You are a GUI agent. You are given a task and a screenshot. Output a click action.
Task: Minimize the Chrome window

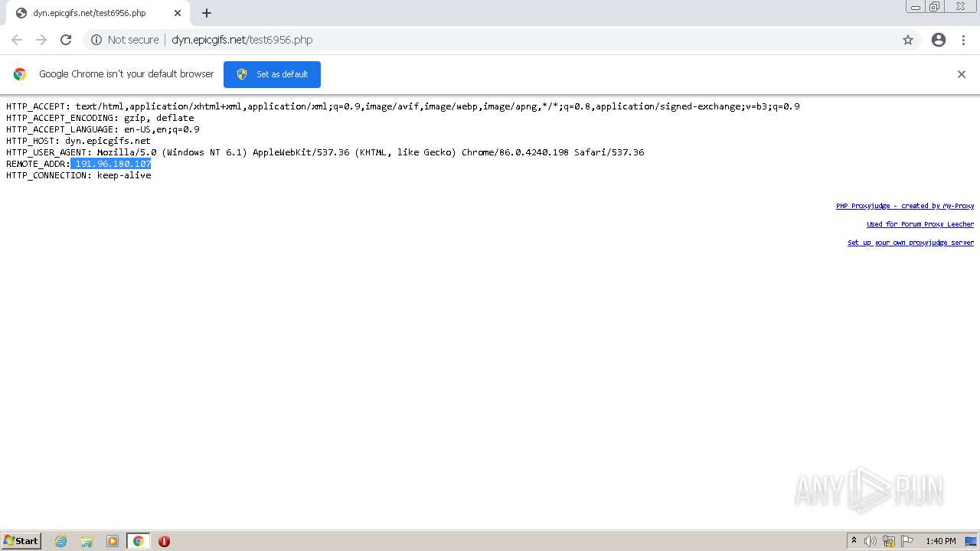tap(915, 7)
